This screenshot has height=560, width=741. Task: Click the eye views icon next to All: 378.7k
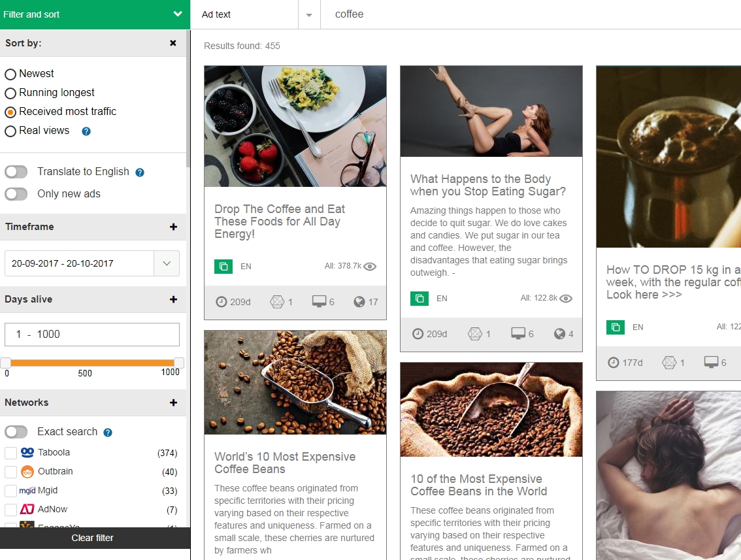pos(370,267)
